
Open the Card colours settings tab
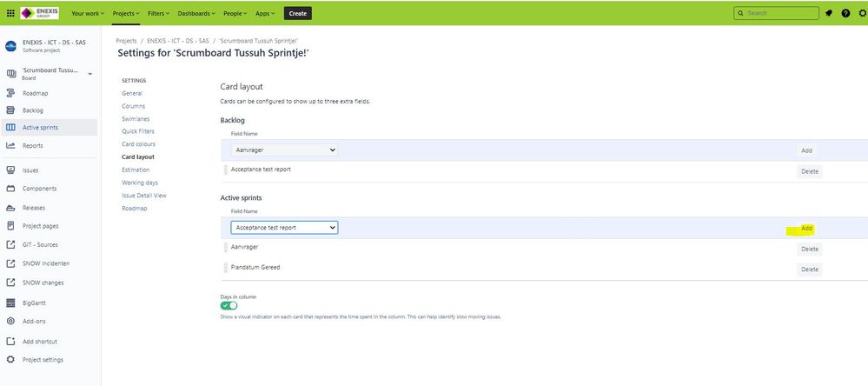click(138, 144)
